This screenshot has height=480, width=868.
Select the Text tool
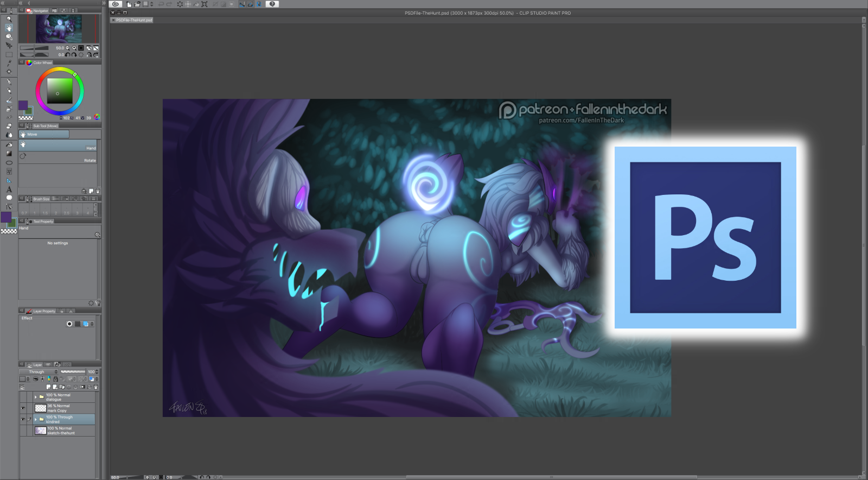9,189
